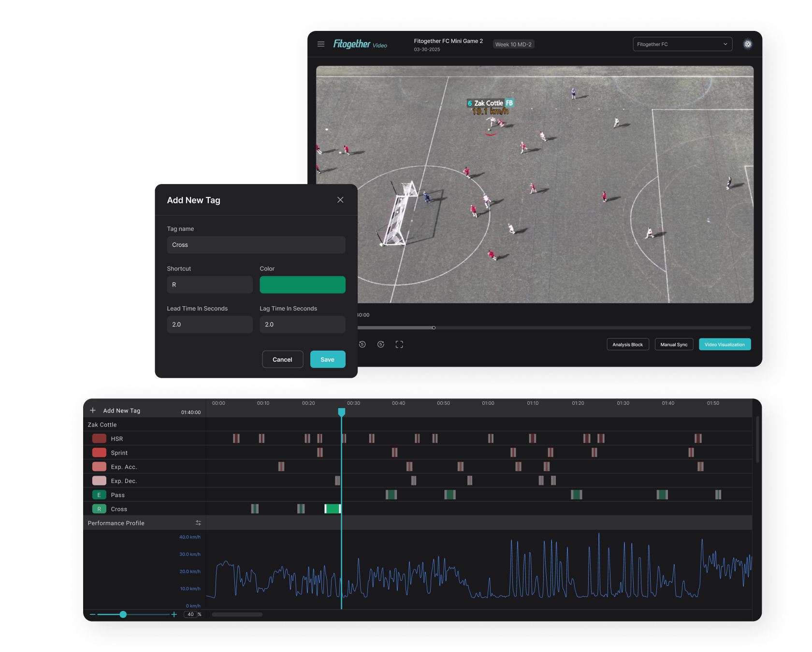The width and height of the screenshot is (812, 652).
Task: Click the 01:00 timeline ruler label
Action: point(488,403)
